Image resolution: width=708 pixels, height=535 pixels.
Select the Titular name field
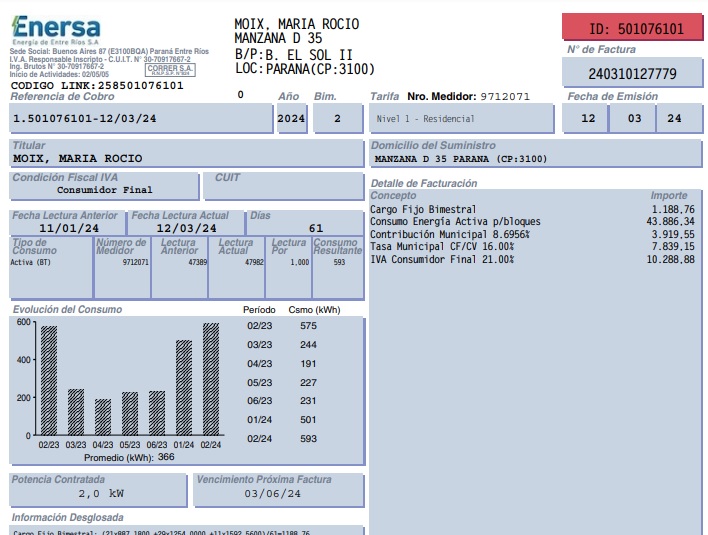click(x=184, y=158)
